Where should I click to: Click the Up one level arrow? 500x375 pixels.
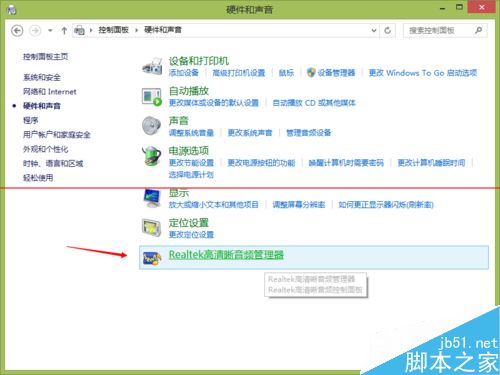64,31
